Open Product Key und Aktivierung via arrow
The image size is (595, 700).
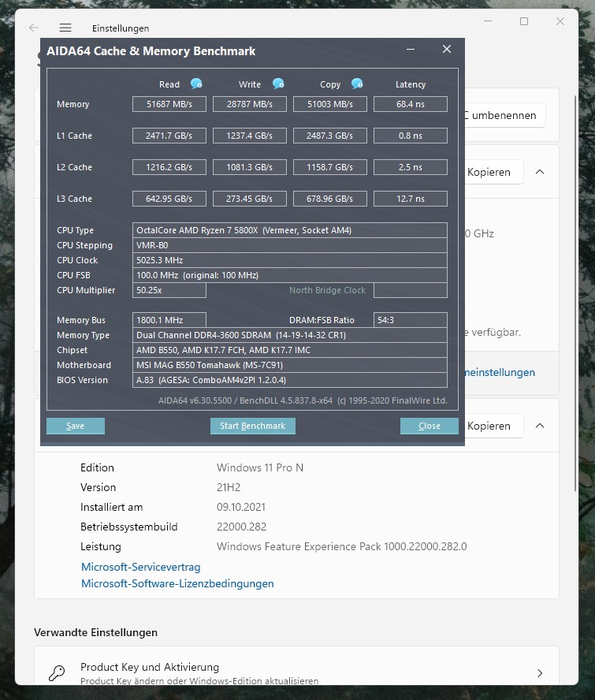pyautogui.click(x=540, y=672)
